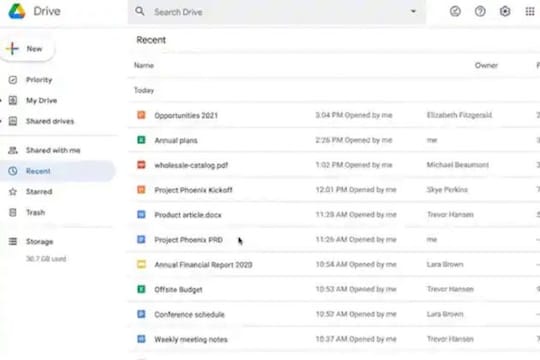This screenshot has width=540, height=360.
Task: Click the New button
Action: coord(27,49)
